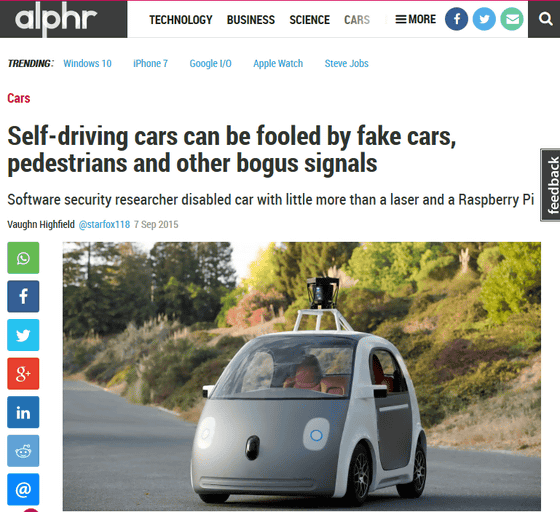
Task: Open the Technology menu section
Action: point(181,20)
